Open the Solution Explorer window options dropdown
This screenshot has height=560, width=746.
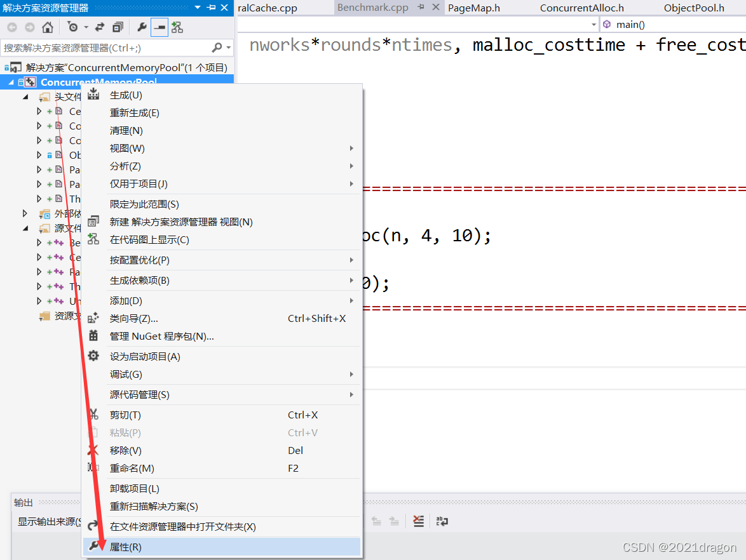pos(198,8)
